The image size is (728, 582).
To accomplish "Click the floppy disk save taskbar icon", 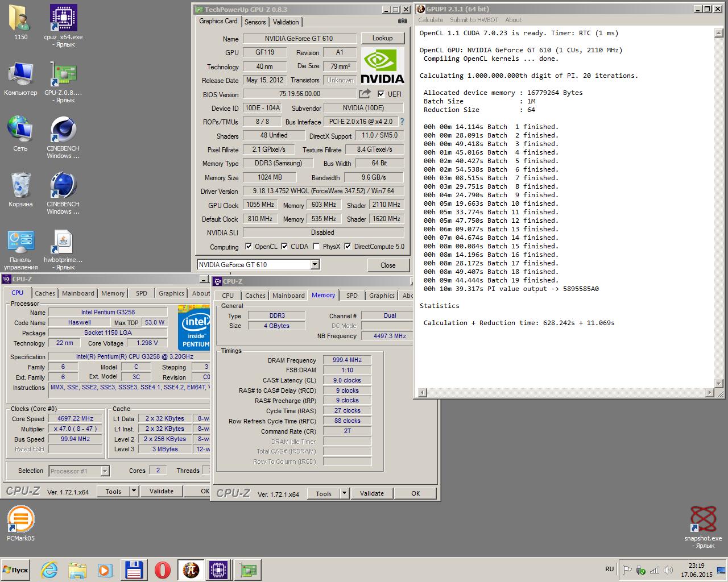I will 134,569.
